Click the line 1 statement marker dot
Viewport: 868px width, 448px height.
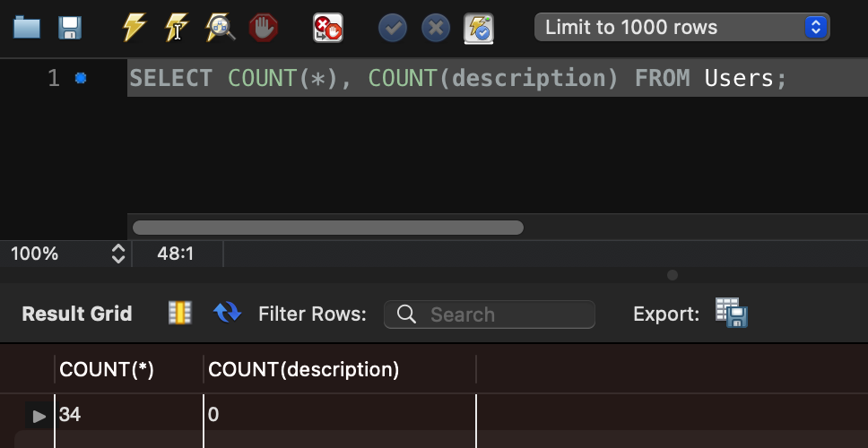pos(81,78)
